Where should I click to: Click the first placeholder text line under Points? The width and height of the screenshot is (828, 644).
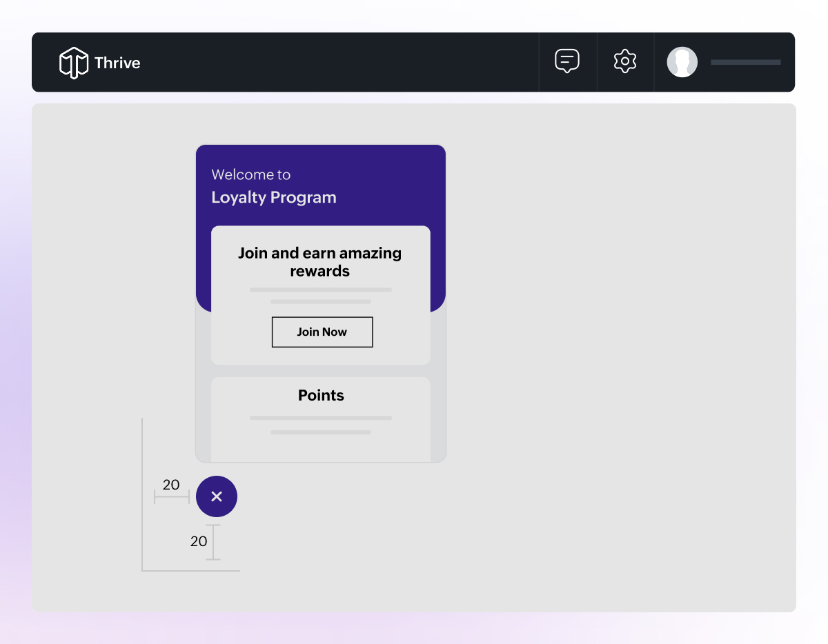320,418
